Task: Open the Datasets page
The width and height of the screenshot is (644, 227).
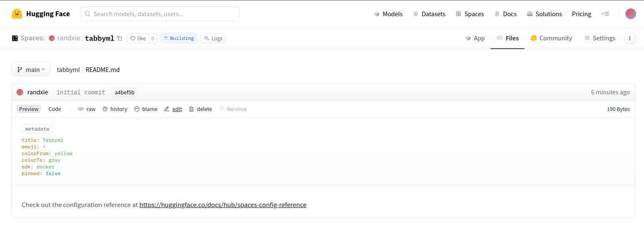Action: click(429, 14)
